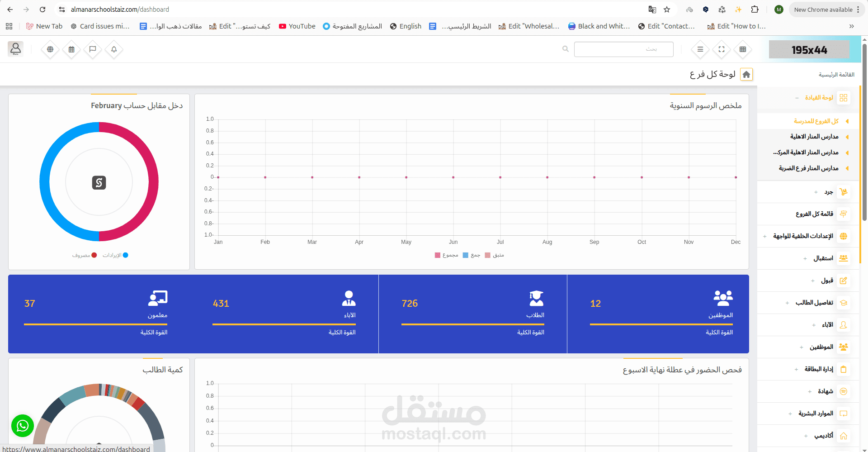The width and height of the screenshot is (868, 452).
Task: Expand إدارة البطاقة sidebar menu
Action: pos(796,369)
